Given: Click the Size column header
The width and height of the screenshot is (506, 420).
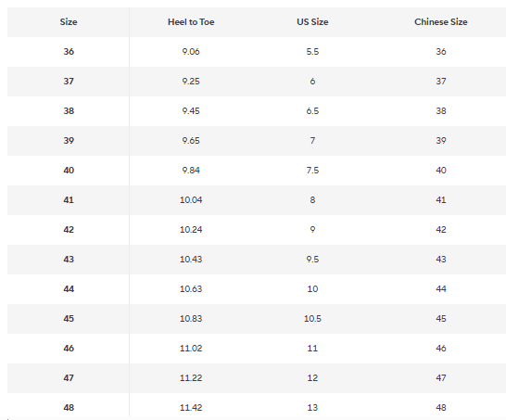Looking at the screenshot, I should [x=69, y=22].
